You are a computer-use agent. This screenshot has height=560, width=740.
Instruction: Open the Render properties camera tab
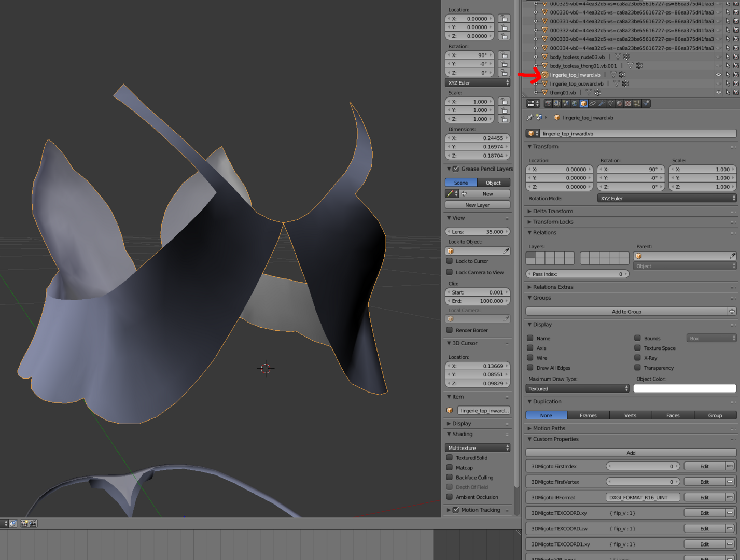tap(548, 103)
